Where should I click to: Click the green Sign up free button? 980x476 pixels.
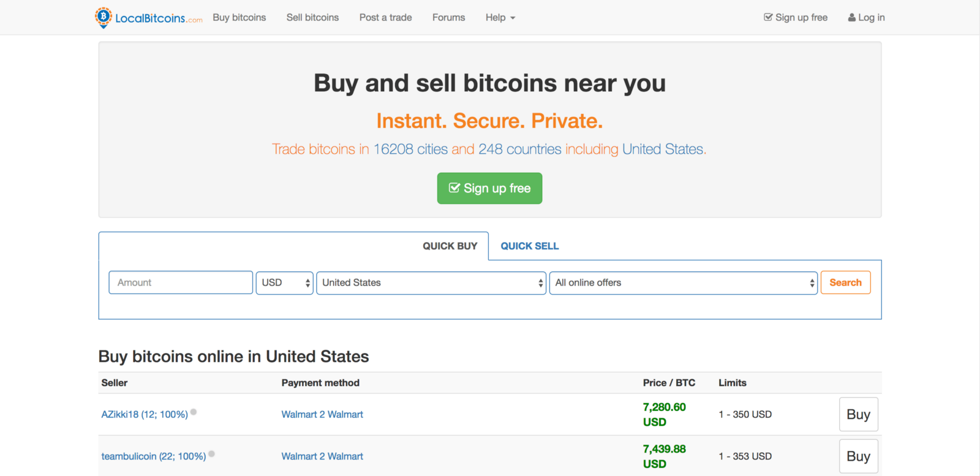coord(489,188)
